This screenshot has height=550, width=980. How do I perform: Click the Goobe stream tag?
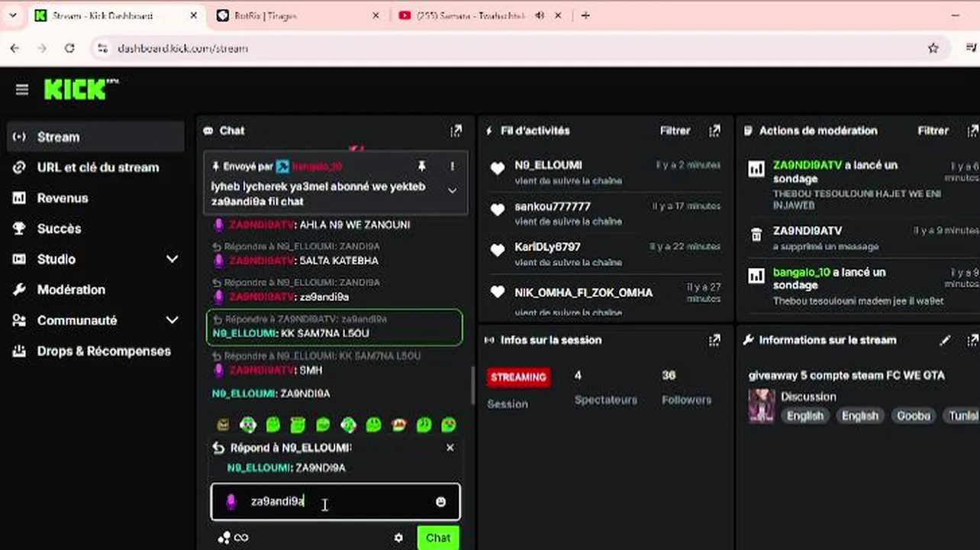[x=913, y=416]
